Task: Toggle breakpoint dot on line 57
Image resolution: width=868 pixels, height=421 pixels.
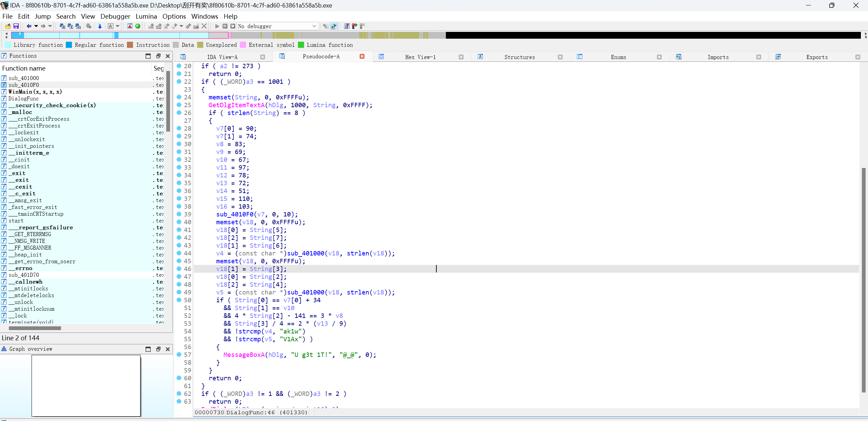Action: [179, 355]
